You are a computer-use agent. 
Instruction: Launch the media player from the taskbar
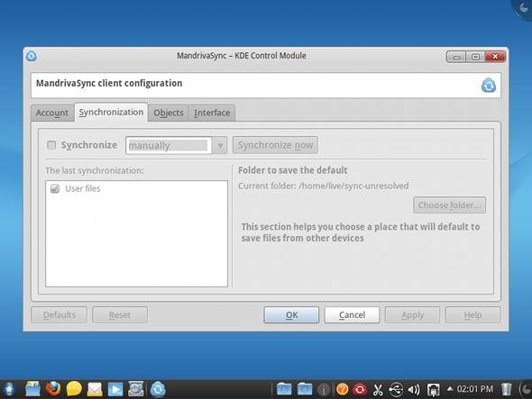coord(115,389)
